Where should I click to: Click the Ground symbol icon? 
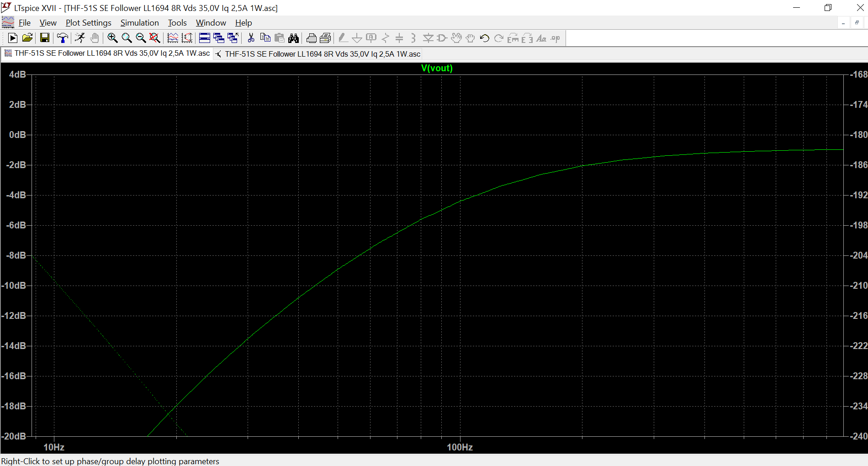[357, 38]
